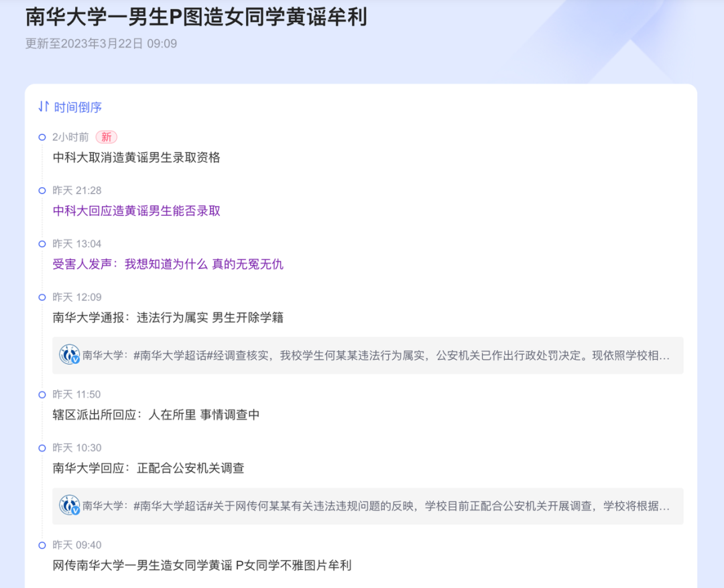Open 网传南华大学一男生造女同学黄谣 headline
724x588 pixels.
[x=202, y=565]
